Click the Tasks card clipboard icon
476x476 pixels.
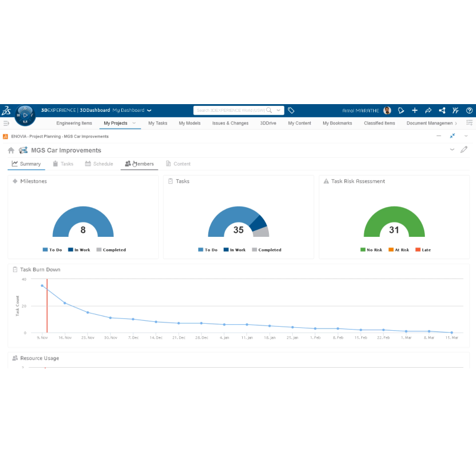[x=170, y=181]
